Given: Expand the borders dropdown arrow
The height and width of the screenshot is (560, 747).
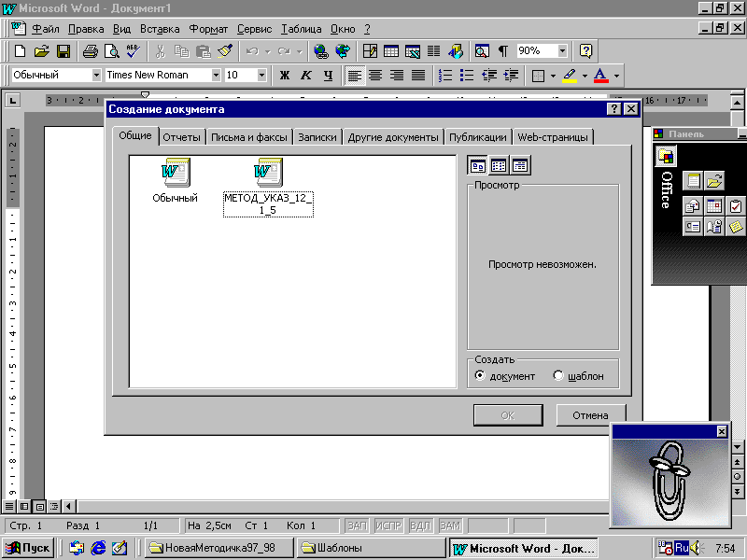Looking at the screenshot, I should [553, 76].
